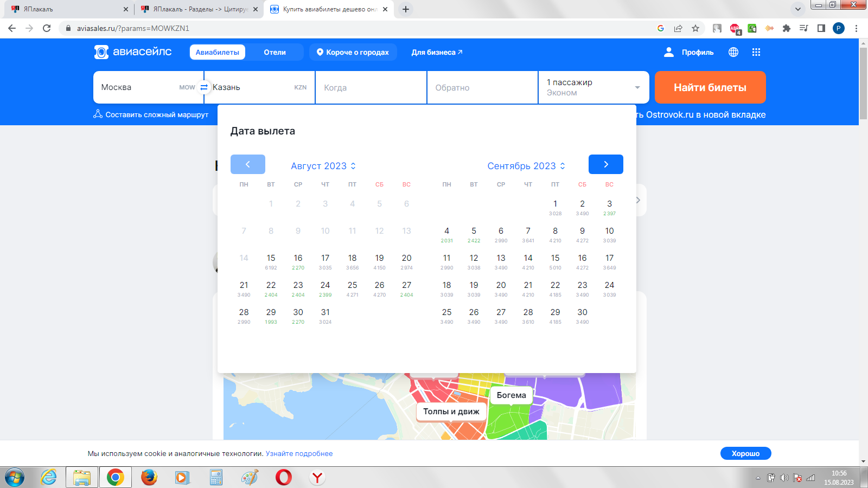The height and width of the screenshot is (488, 868).
Task: Bookmark this page with the star
Action: tap(695, 28)
